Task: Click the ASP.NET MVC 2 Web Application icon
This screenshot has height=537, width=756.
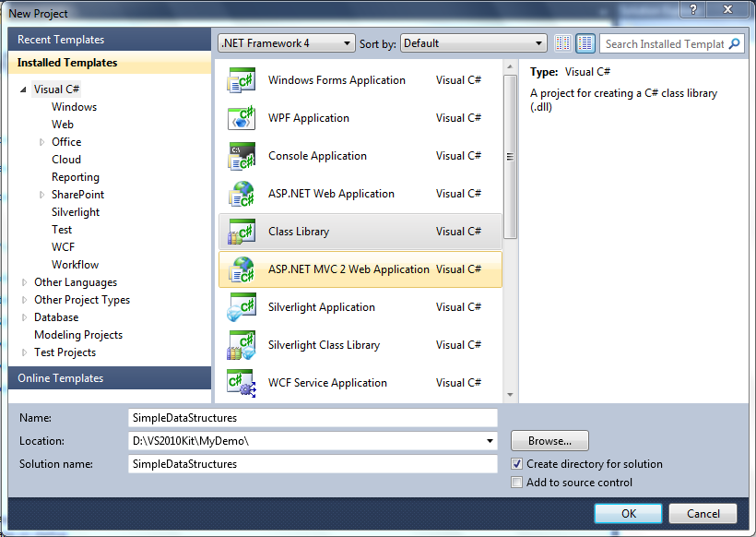Action: (241, 269)
